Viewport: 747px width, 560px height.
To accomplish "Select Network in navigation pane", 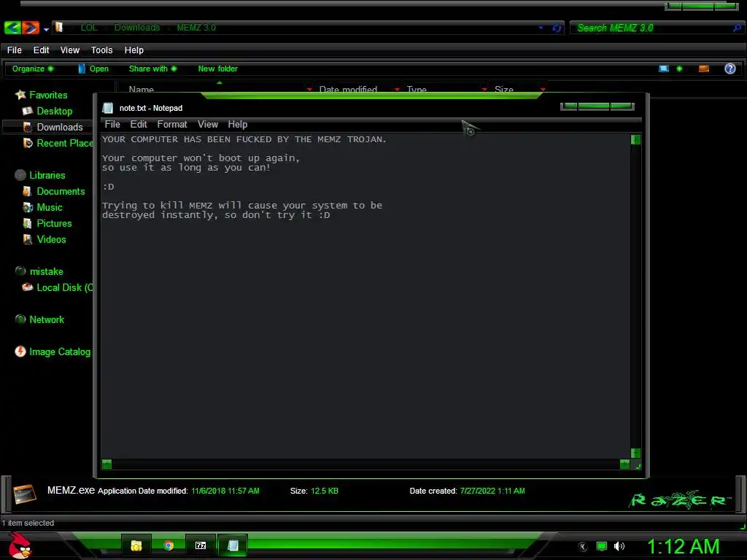I will [39, 319].
